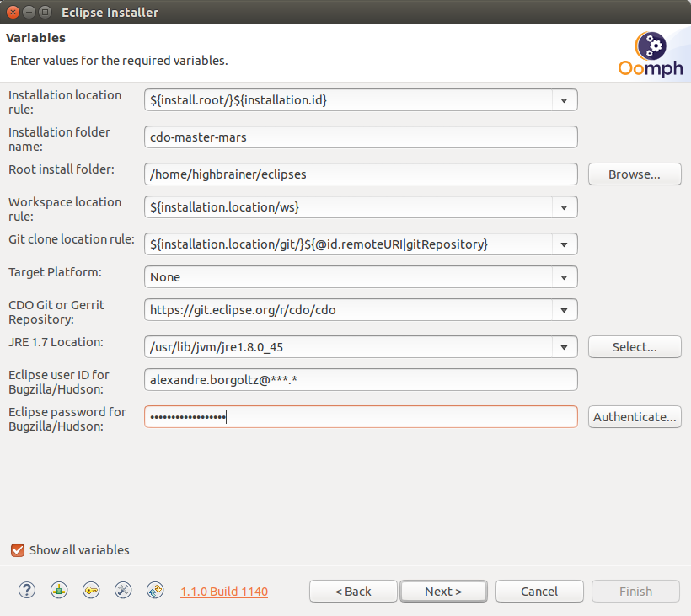Expand Git clone location rule dropdown
Image resolution: width=691 pixels, height=616 pixels.
tap(564, 244)
